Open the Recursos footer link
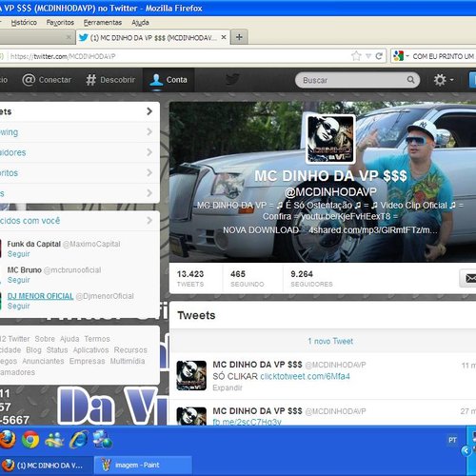Image resolution: width=476 pixels, height=476 pixels. pyautogui.click(x=130, y=350)
